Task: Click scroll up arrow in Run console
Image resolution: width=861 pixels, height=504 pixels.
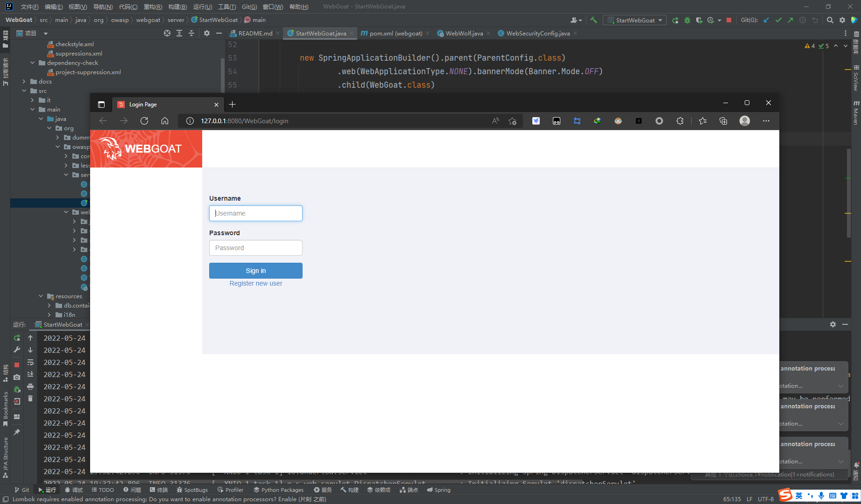Action: point(30,338)
